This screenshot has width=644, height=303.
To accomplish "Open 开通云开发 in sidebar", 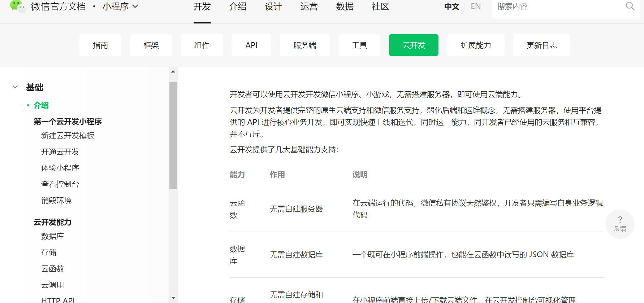I will 60,152.
